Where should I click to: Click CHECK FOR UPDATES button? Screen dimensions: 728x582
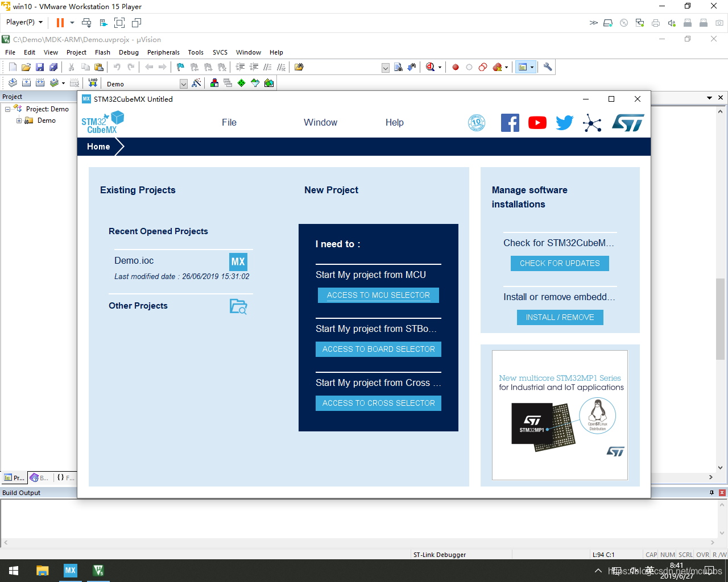(560, 263)
